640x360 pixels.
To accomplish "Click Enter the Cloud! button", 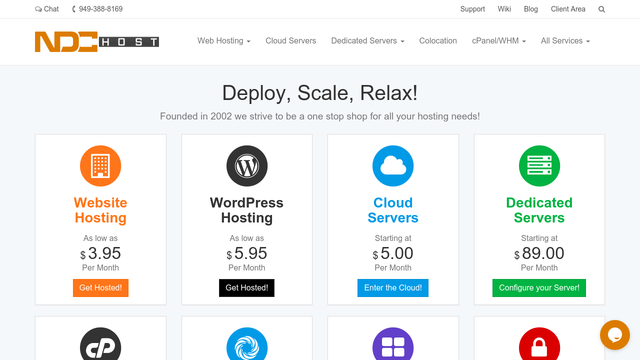I will 393,288.
